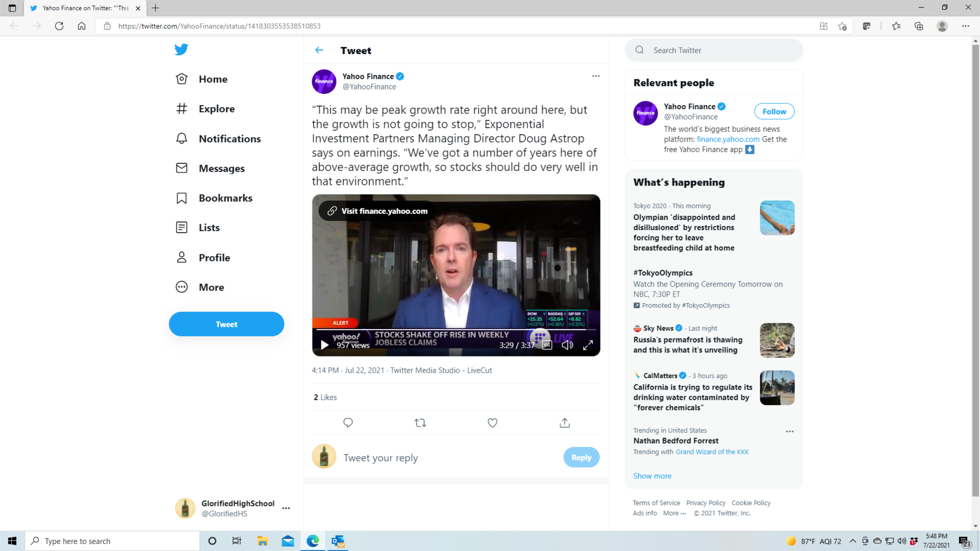This screenshot has height=551, width=980.
Task: Open a new browser tab
Action: click(x=155, y=8)
